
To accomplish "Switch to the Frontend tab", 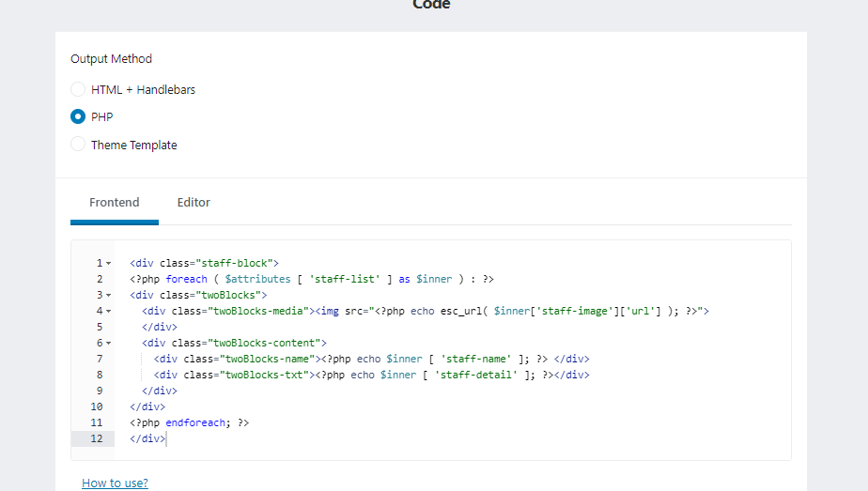I will point(114,203).
